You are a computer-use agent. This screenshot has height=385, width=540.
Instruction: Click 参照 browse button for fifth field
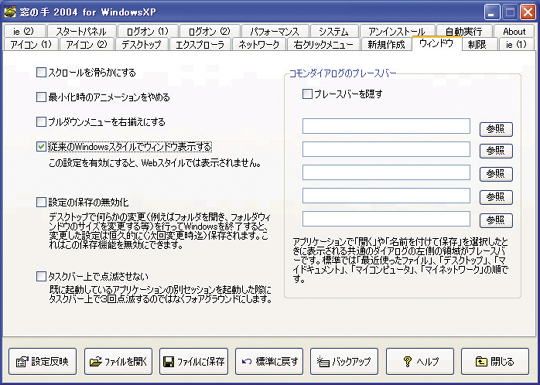[496, 220]
